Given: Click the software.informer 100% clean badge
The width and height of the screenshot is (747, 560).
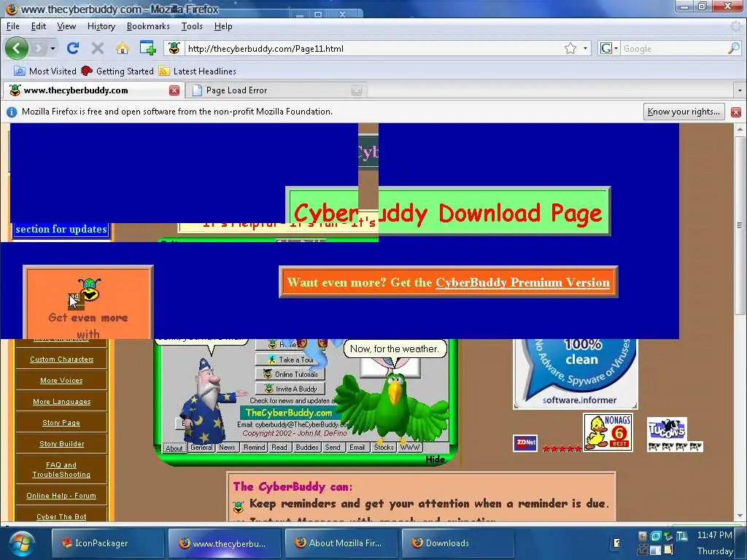Looking at the screenshot, I should pos(576,373).
